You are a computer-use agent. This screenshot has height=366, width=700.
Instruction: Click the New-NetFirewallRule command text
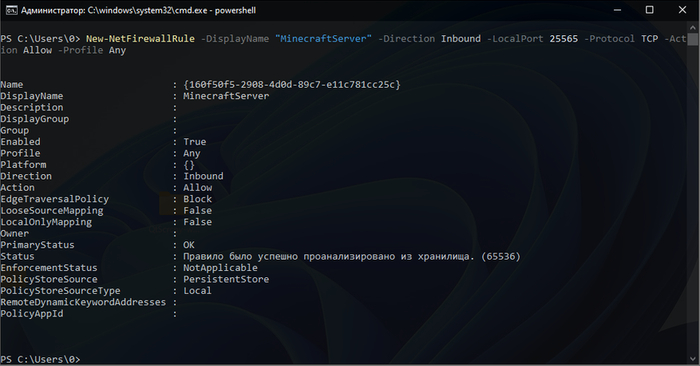tap(140, 39)
